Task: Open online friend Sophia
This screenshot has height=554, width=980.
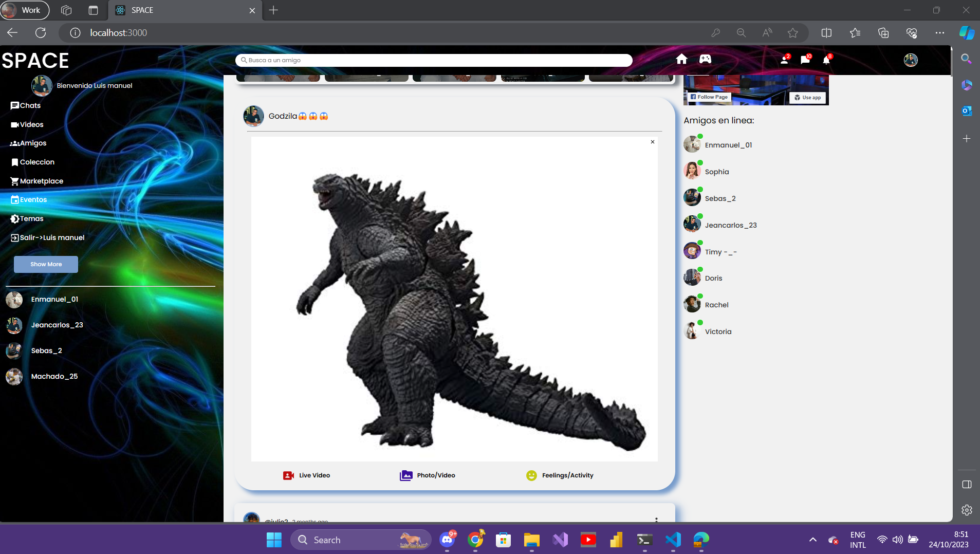Action: 707,172
